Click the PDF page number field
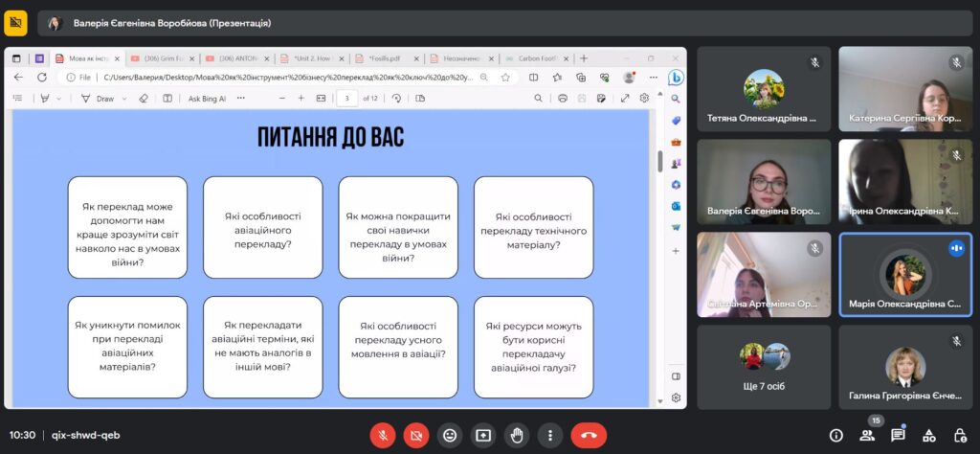 [345, 98]
